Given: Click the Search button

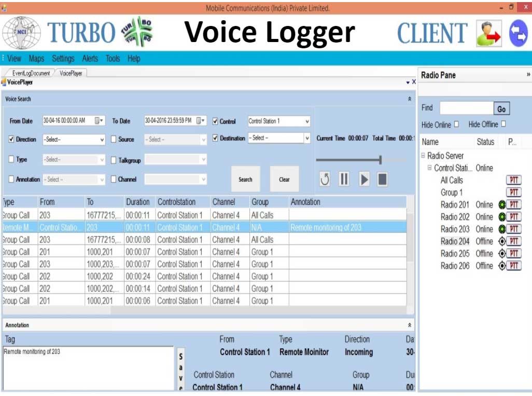Looking at the screenshot, I should 245,179.
